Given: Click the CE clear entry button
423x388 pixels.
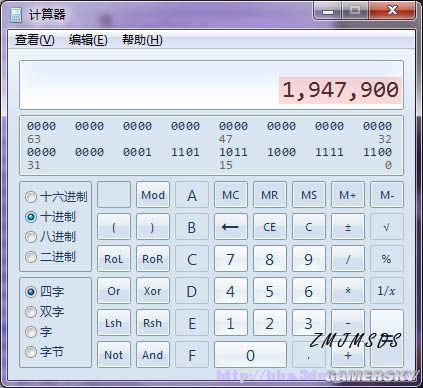Looking at the screenshot, I should [270, 227].
